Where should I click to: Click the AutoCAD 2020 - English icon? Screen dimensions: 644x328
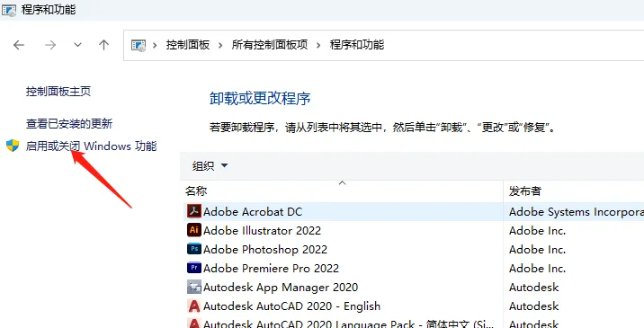pos(194,306)
